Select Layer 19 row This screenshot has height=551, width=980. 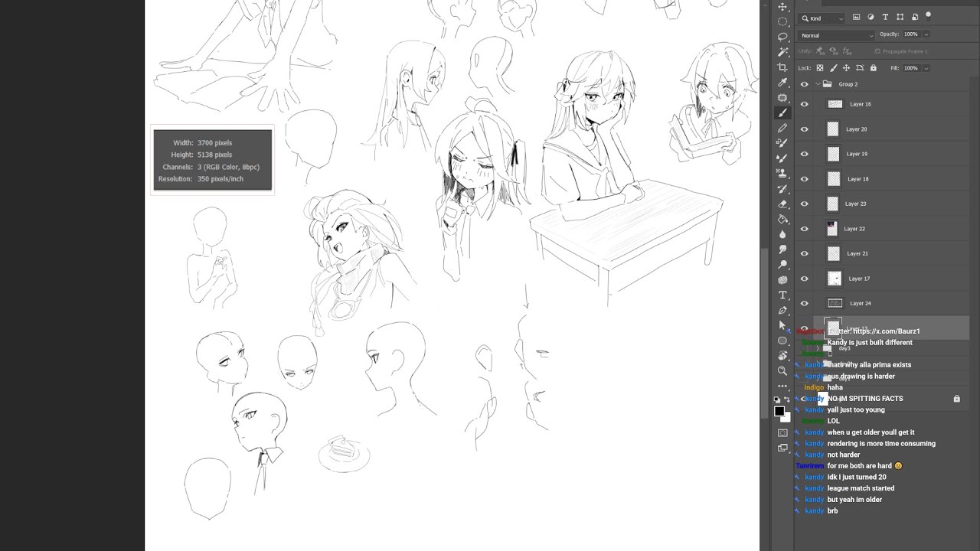883,154
